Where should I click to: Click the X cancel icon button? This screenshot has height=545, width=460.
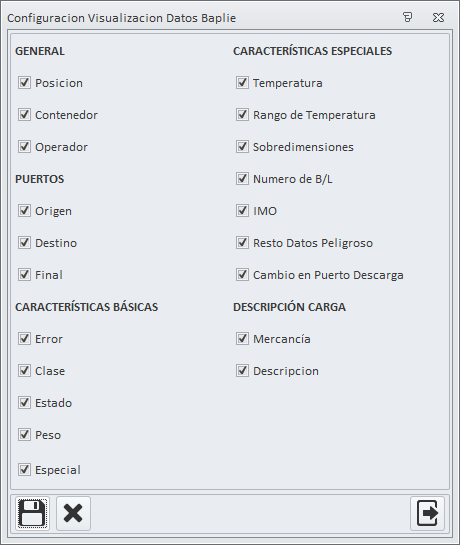point(73,513)
